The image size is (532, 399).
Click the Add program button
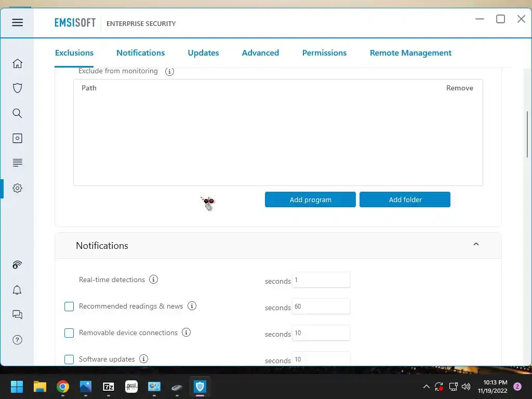coord(310,199)
